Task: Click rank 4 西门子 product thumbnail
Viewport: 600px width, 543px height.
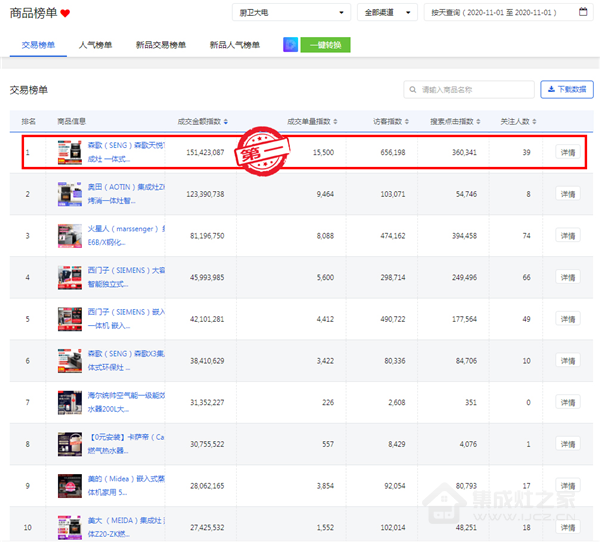Action: pyautogui.click(x=70, y=277)
